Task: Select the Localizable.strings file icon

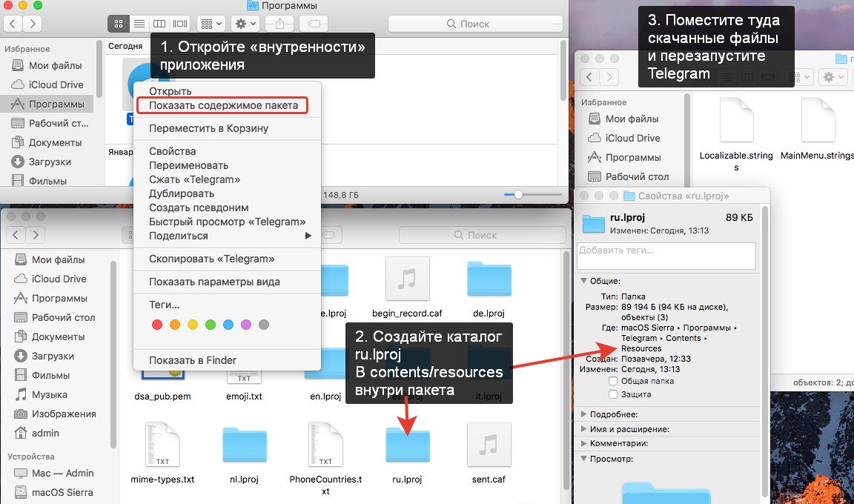Action: 736,121
